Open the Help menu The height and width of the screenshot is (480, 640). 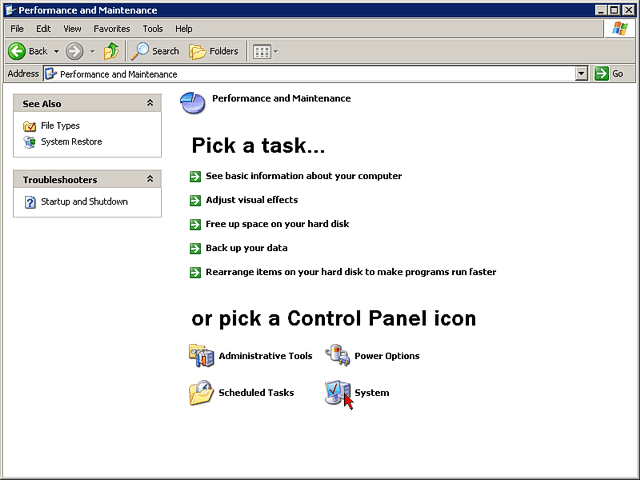click(184, 29)
